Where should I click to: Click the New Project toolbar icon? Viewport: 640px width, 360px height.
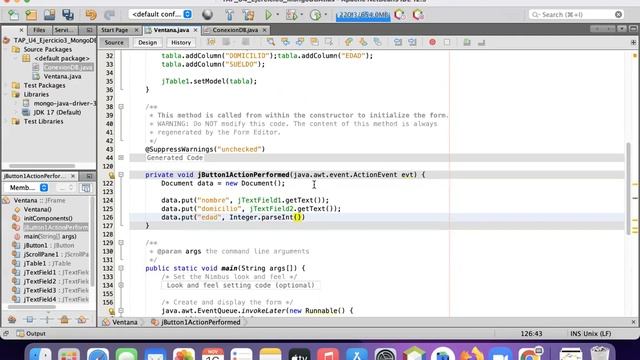click(31, 15)
